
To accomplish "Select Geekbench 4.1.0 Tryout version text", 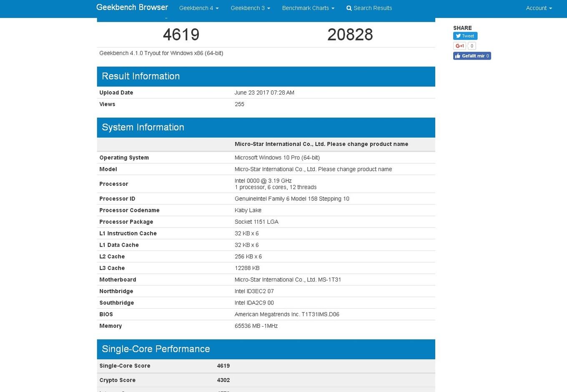I will pyautogui.click(x=161, y=53).
